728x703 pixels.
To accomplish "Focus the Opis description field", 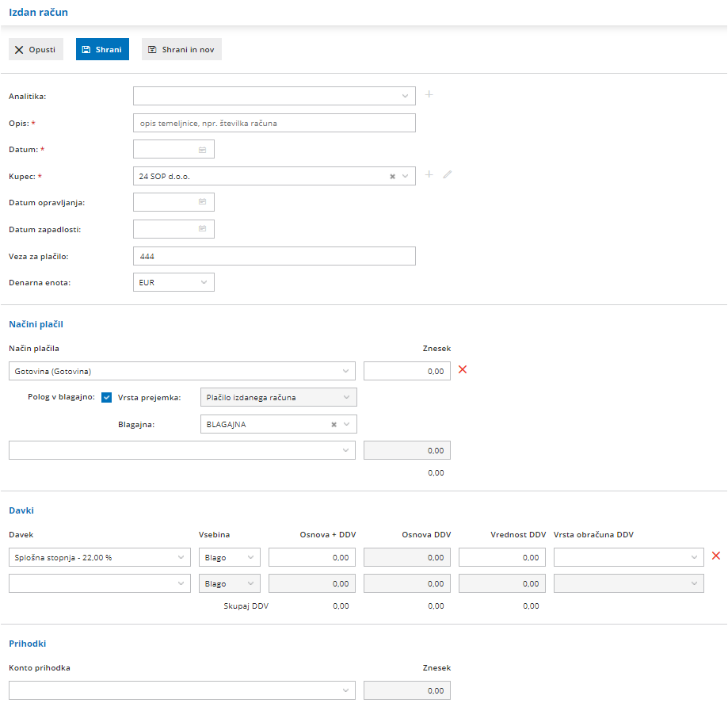I will pos(274,123).
